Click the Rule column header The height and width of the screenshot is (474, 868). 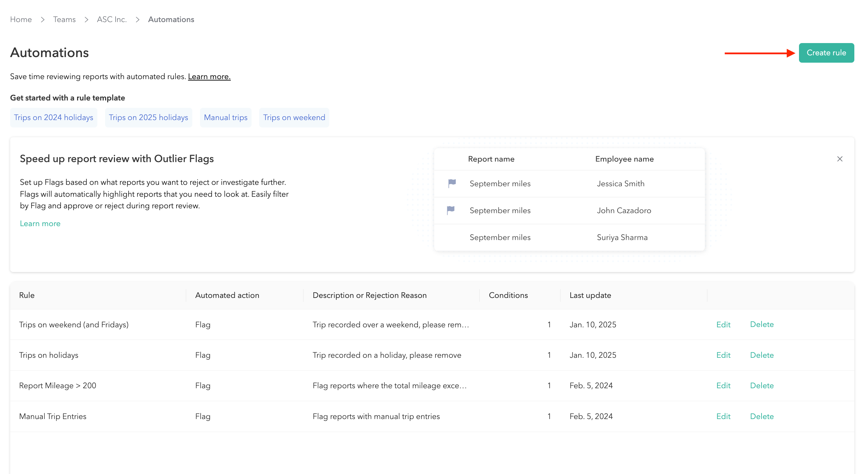click(27, 295)
